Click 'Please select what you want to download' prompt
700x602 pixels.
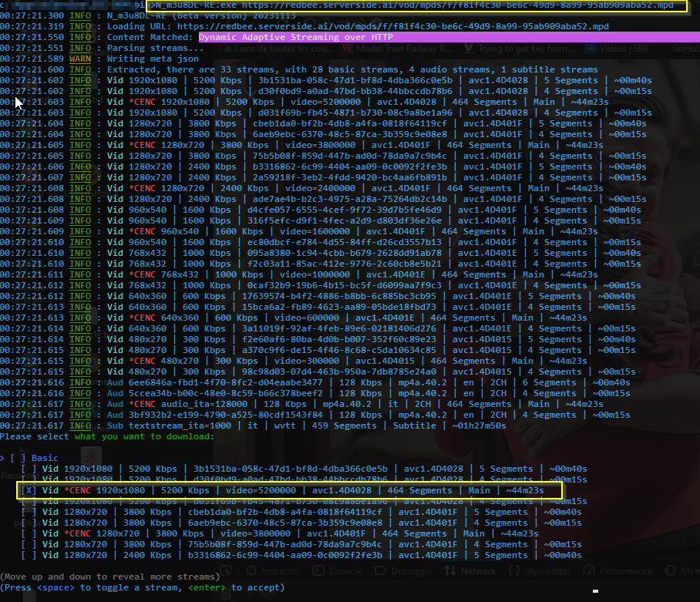pyautogui.click(x=107, y=436)
